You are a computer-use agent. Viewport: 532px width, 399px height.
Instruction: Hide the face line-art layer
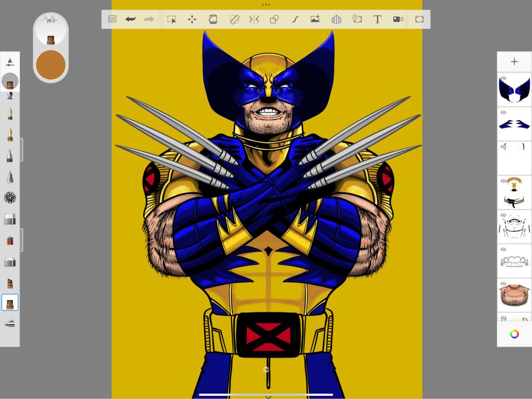(x=503, y=215)
